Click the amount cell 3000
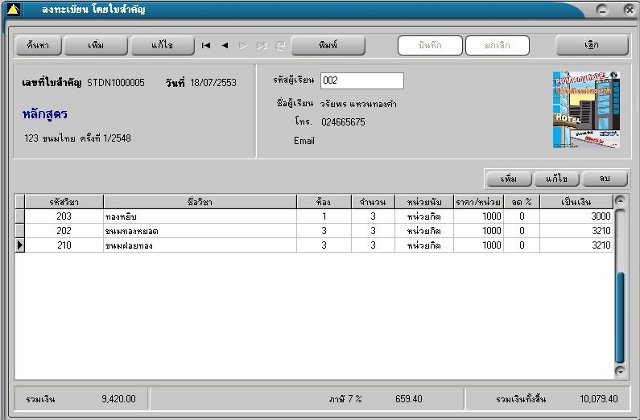Screen dimensions: 640x420 (576, 216)
